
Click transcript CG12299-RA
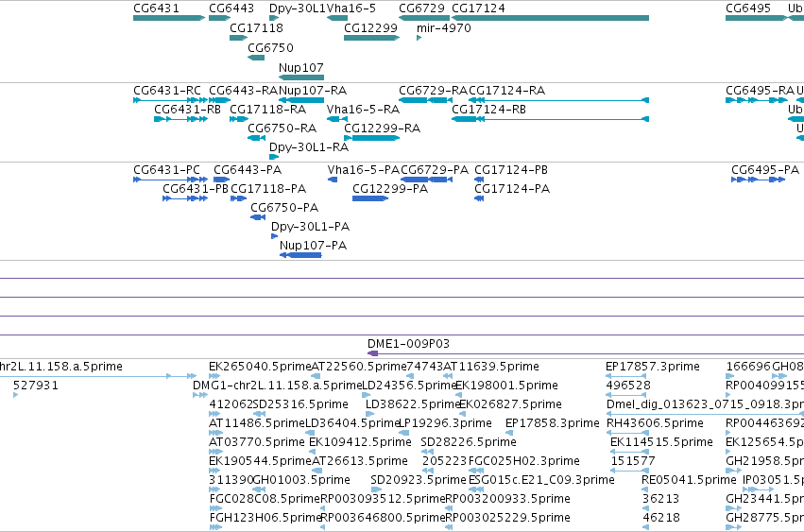click(371, 138)
